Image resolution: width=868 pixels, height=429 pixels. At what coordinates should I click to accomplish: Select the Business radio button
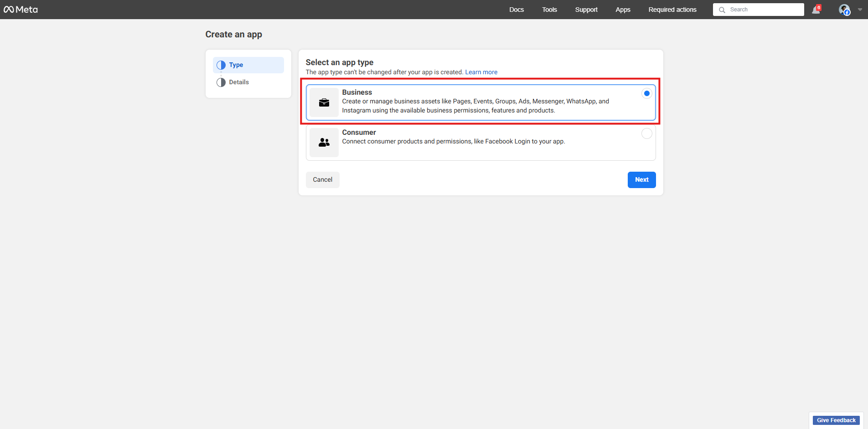pos(646,93)
